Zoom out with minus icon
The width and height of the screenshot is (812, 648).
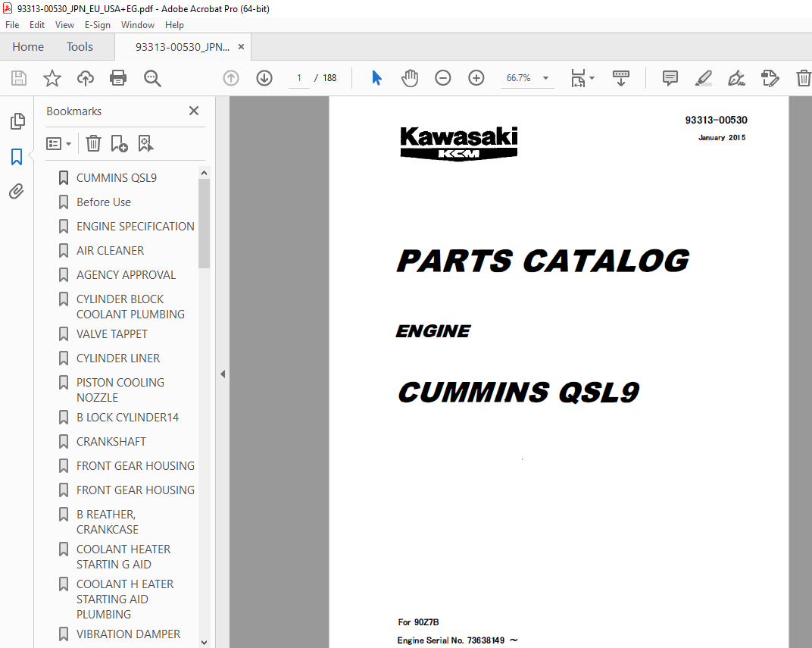443,78
